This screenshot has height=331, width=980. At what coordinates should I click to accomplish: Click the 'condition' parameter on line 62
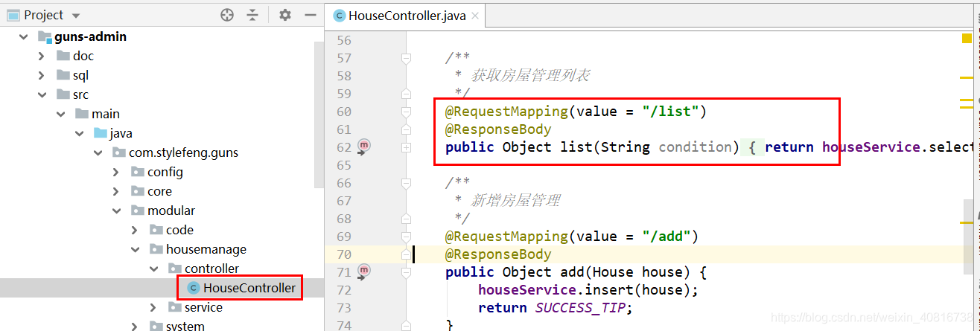point(696,147)
